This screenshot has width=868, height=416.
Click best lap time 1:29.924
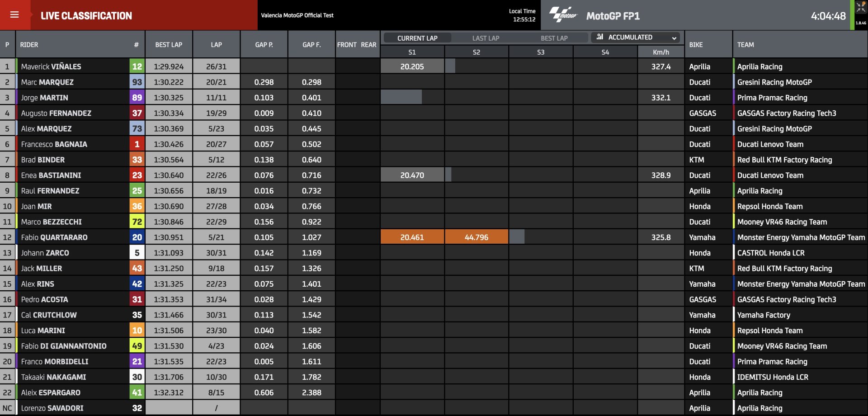169,66
